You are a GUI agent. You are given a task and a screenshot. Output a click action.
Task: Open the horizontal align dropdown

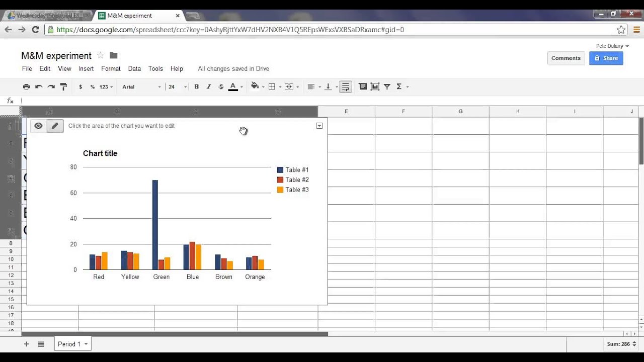313,86
